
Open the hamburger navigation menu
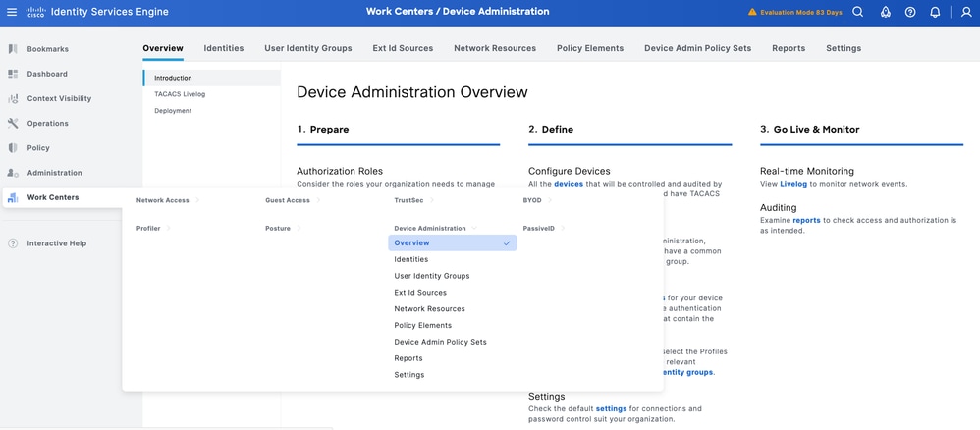click(x=12, y=12)
